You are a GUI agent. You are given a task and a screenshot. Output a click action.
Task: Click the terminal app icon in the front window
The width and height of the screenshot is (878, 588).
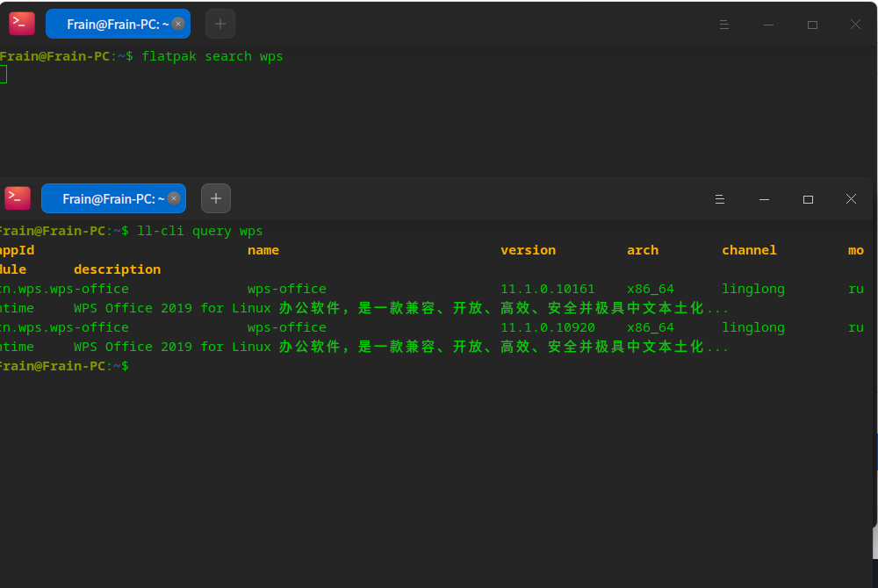pyautogui.click(x=18, y=198)
